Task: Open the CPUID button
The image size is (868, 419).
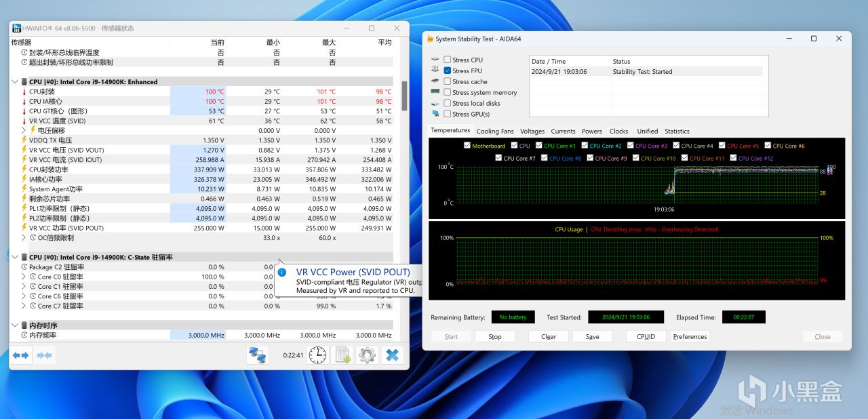Action: point(646,336)
